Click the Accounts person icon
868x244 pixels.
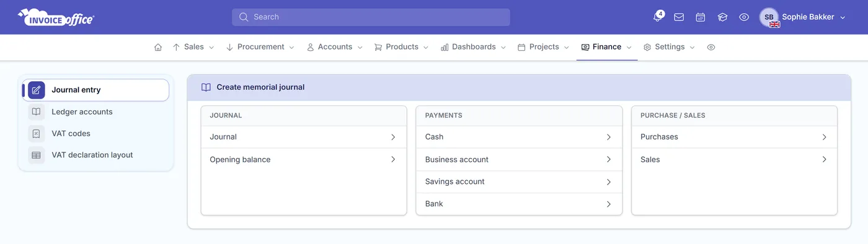(x=311, y=47)
